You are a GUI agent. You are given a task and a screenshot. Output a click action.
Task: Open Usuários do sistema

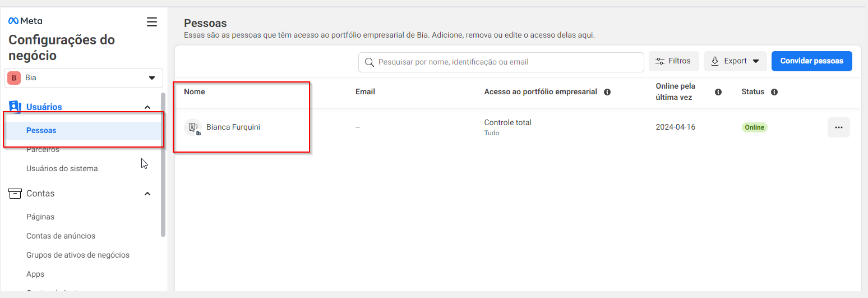[x=62, y=168]
